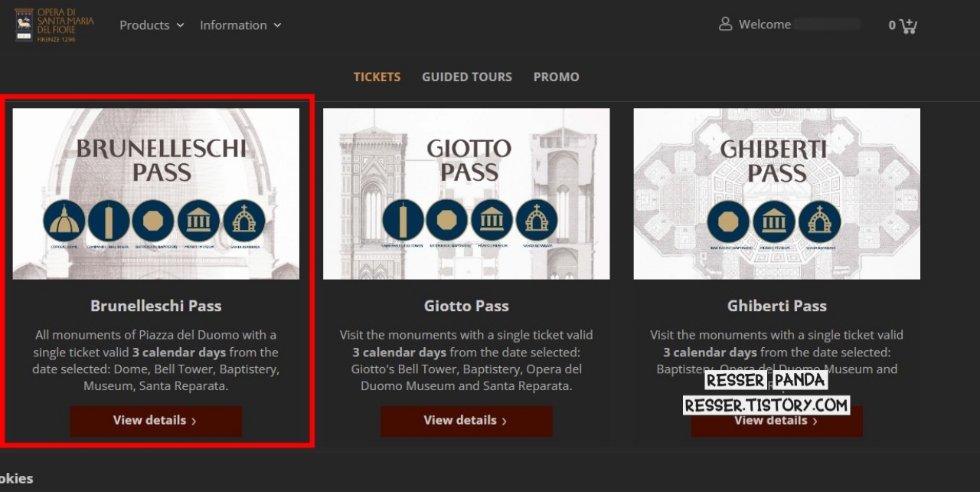980x492 pixels.
Task: Click the user account icon beside Welcome
Action: tap(726, 25)
